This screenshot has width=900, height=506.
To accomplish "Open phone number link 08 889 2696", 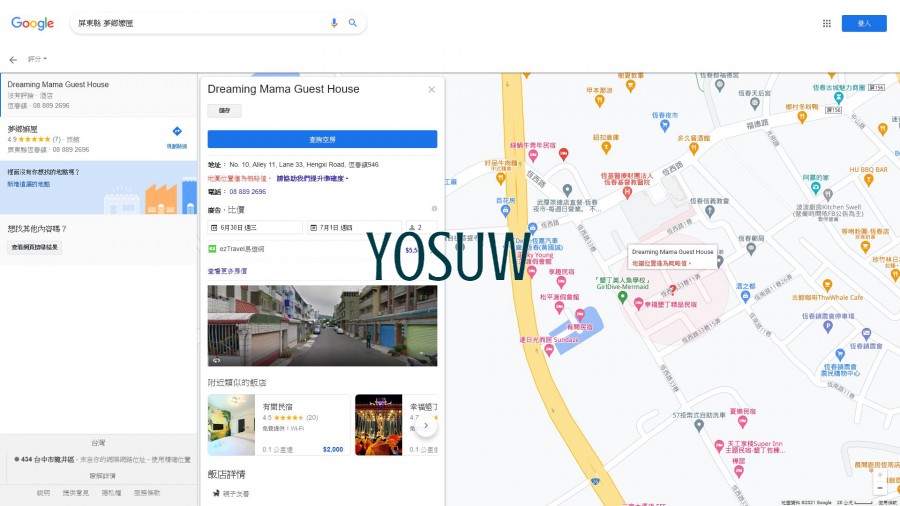I will pyautogui.click(x=247, y=191).
